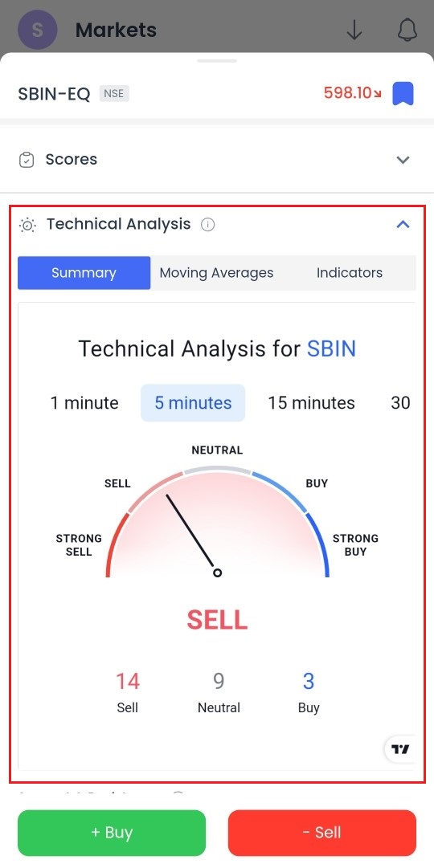Click the Scores clipboard icon
The image size is (434, 868).
(27, 160)
